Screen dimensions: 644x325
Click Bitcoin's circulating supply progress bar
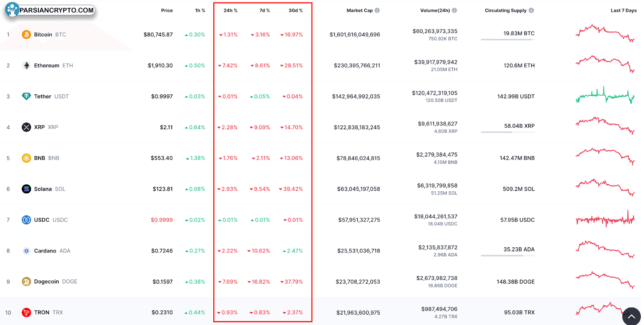[508, 39]
